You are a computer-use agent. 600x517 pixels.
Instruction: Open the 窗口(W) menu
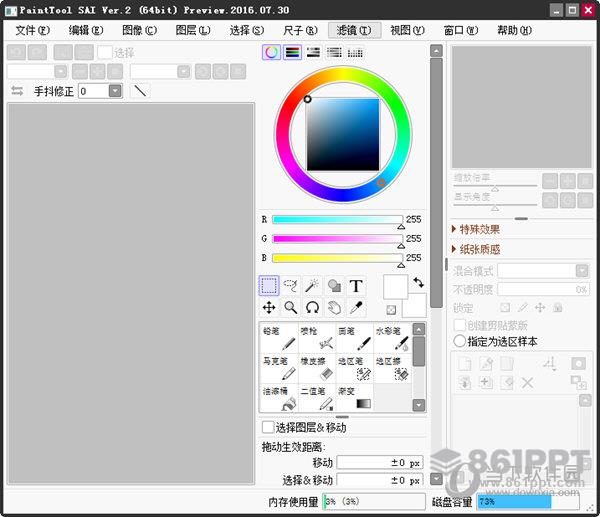pos(461,30)
